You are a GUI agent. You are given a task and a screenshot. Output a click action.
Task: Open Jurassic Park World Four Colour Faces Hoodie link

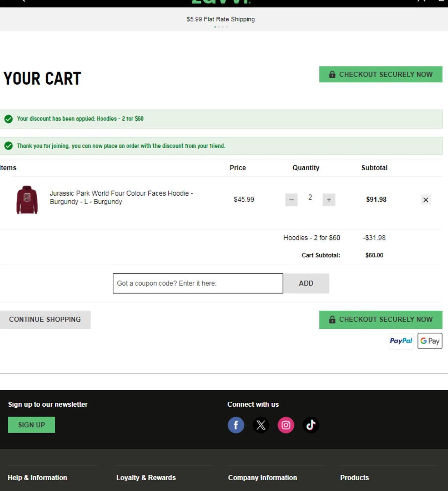point(121,197)
